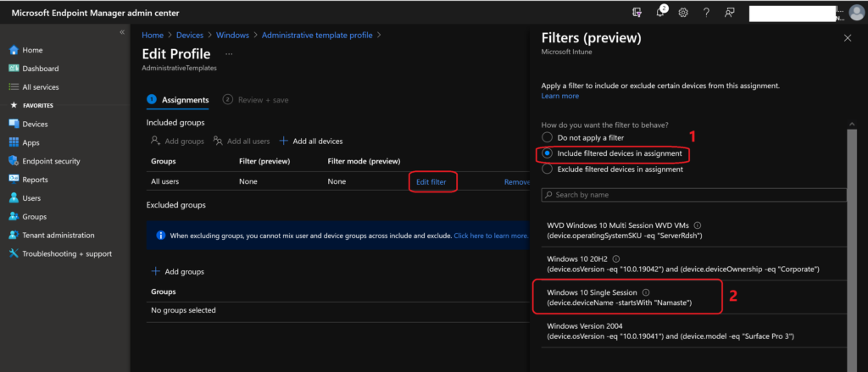
Task: Click Home breadcrumb link
Action: pyautogui.click(x=153, y=35)
